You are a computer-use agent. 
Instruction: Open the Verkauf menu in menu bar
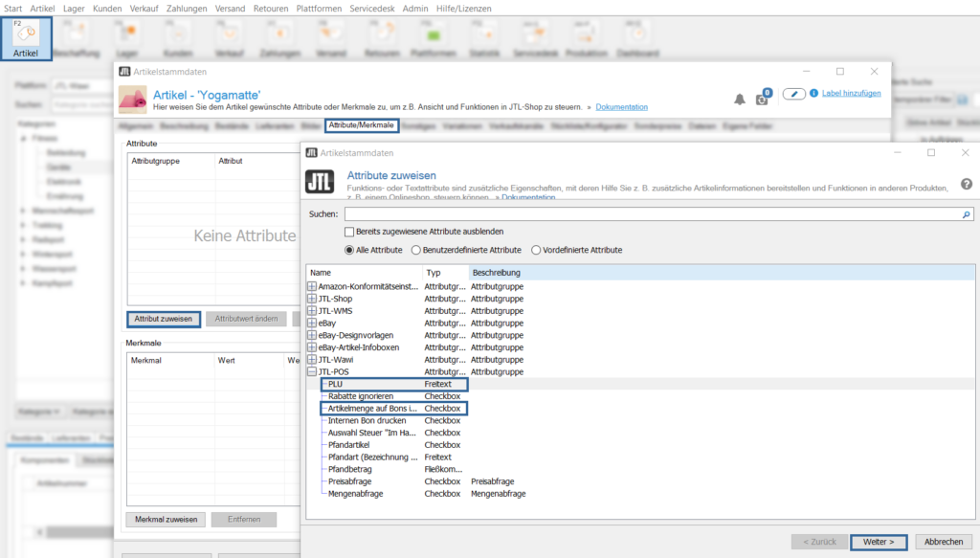tap(145, 9)
